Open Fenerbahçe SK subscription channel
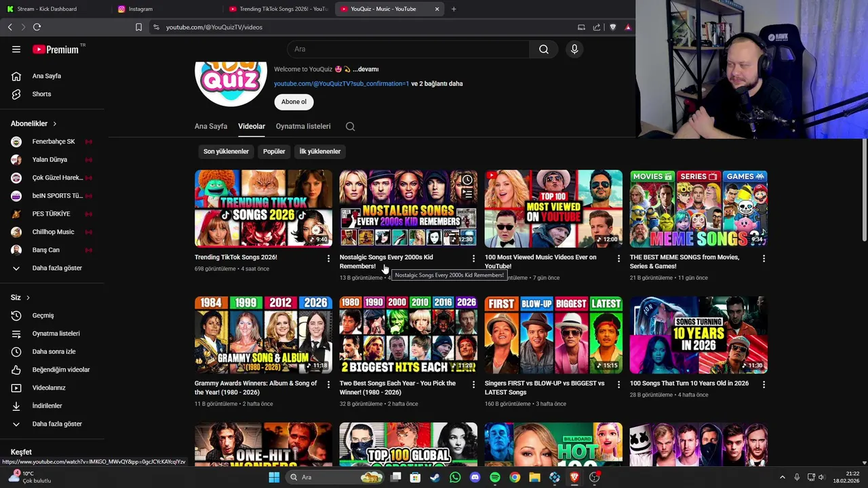 coord(52,142)
